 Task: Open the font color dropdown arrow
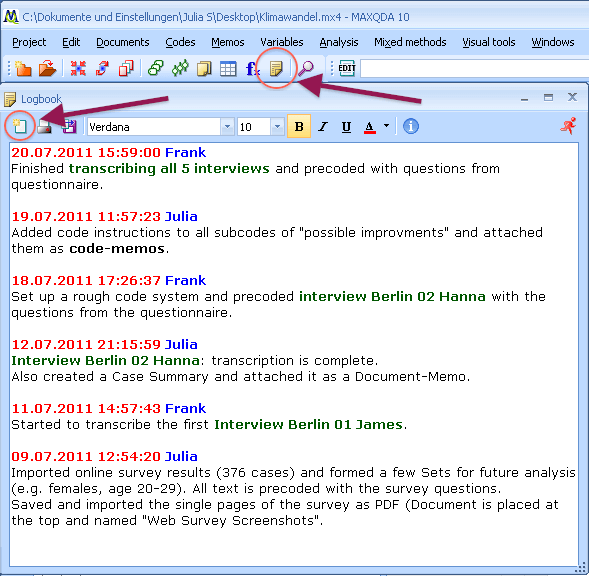[x=387, y=126]
